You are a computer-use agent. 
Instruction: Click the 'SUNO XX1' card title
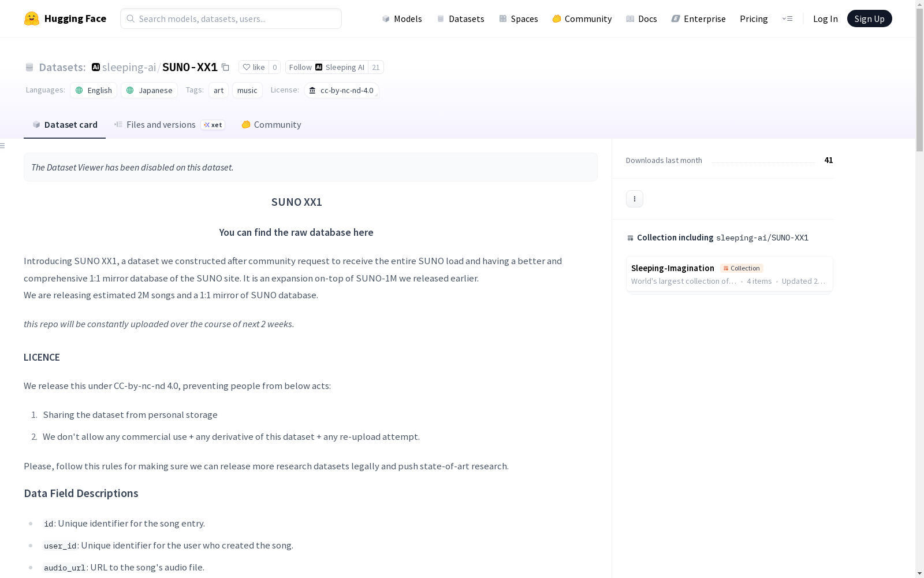pos(297,202)
